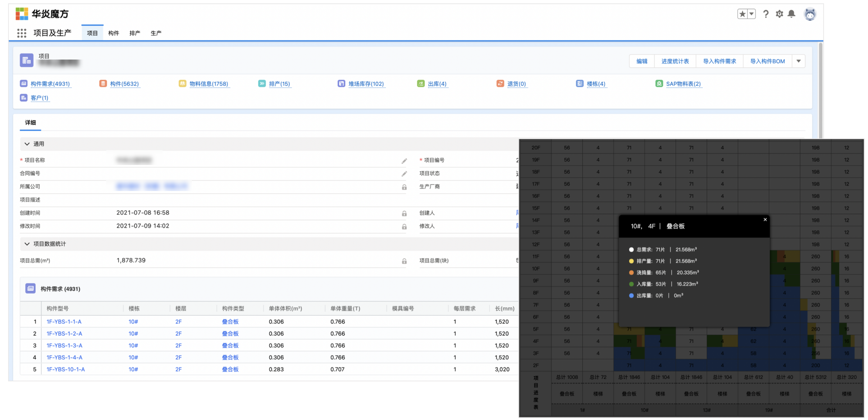Viewport: 868px width, 420px height.
Task: Click the lock icon beside 创建时间
Action: 404,213
